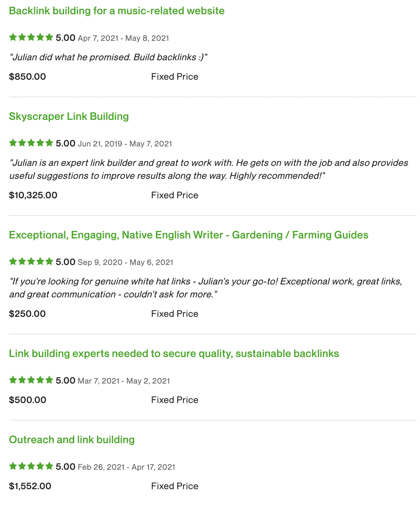
Task: Select the 'Julian did what he promised' review
Action: tap(108, 57)
